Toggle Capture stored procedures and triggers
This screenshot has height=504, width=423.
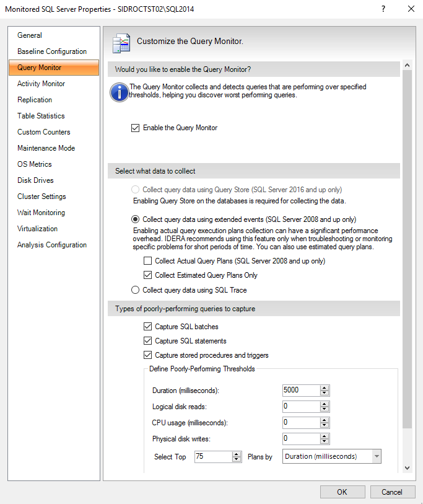click(148, 355)
